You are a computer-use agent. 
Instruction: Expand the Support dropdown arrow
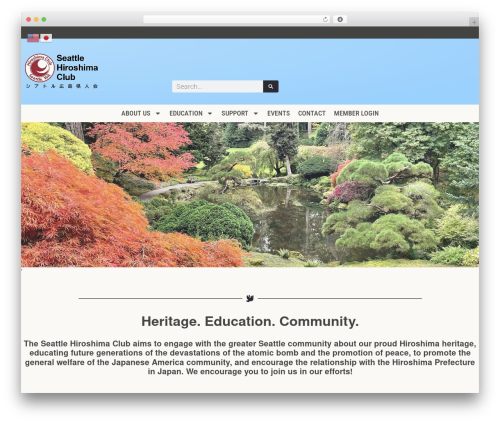click(256, 113)
